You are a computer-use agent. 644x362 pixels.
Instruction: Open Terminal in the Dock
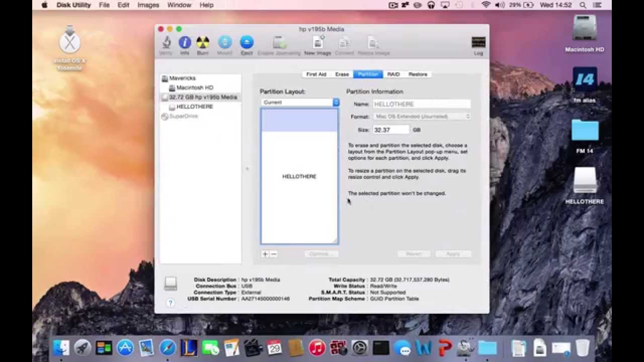pos(381,347)
